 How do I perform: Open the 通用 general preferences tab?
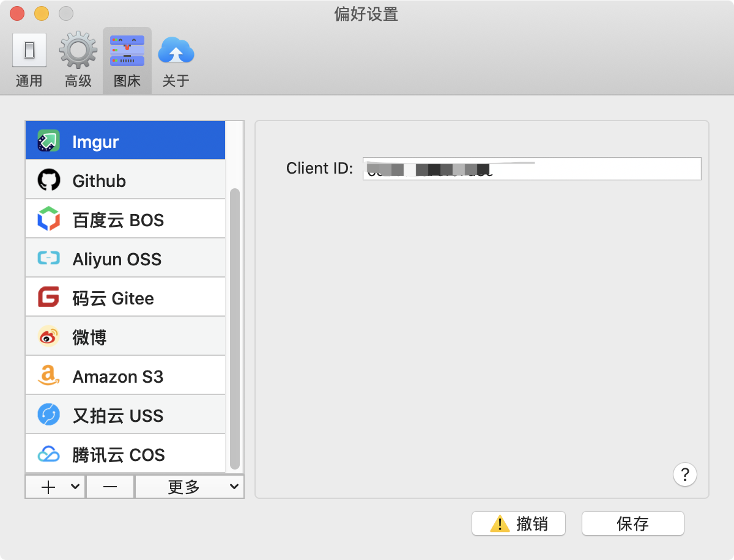pyautogui.click(x=29, y=61)
